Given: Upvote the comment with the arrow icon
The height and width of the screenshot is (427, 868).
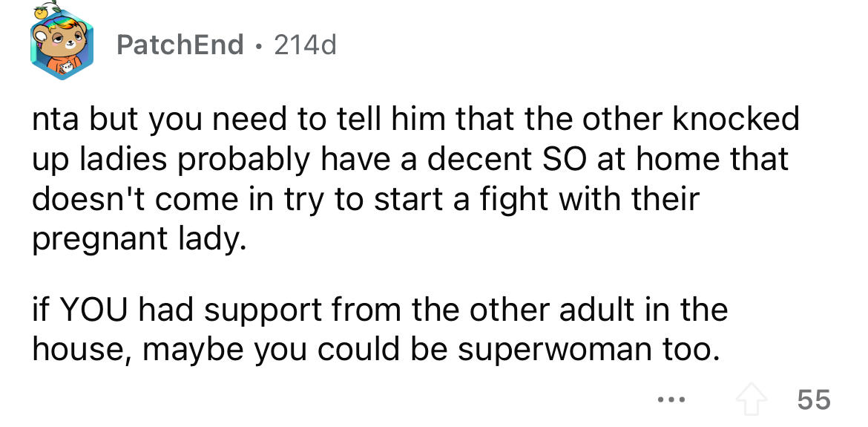Looking at the screenshot, I should click(x=752, y=399).
